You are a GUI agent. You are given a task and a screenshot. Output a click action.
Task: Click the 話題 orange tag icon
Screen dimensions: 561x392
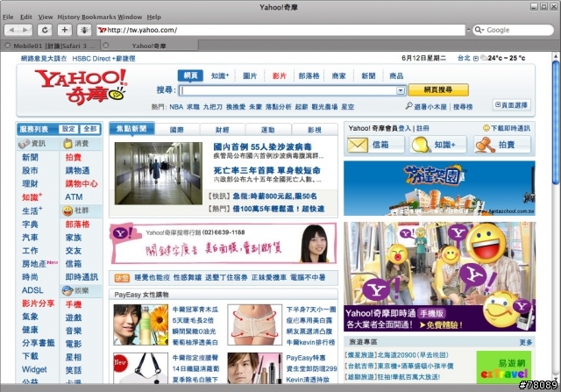[x=122, y=278]
